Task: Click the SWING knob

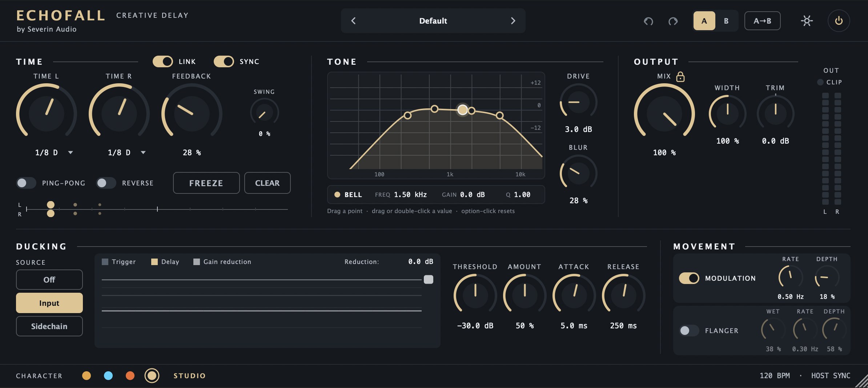Action: click(x=265, y=112)
